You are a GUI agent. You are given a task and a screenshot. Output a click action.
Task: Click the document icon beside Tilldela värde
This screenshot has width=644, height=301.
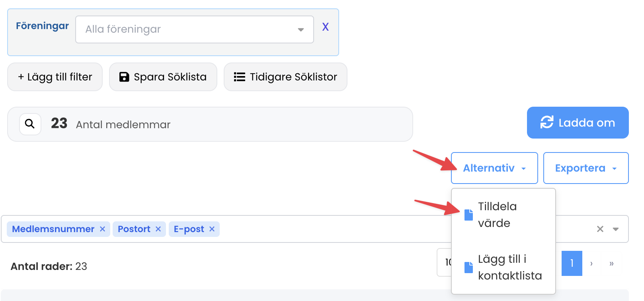(x=468, y=214)
